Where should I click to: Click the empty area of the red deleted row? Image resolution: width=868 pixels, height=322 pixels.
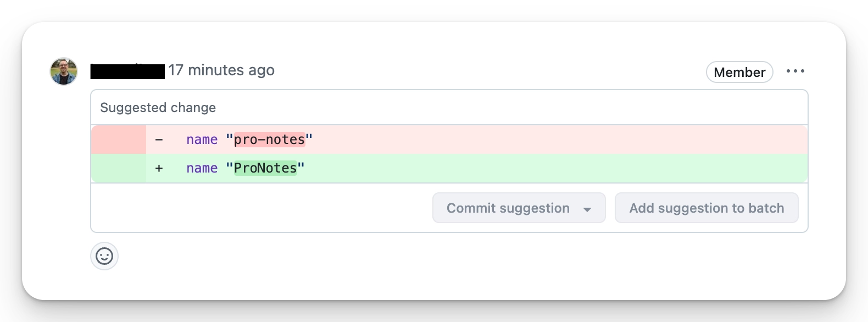[x=549, y=140]
